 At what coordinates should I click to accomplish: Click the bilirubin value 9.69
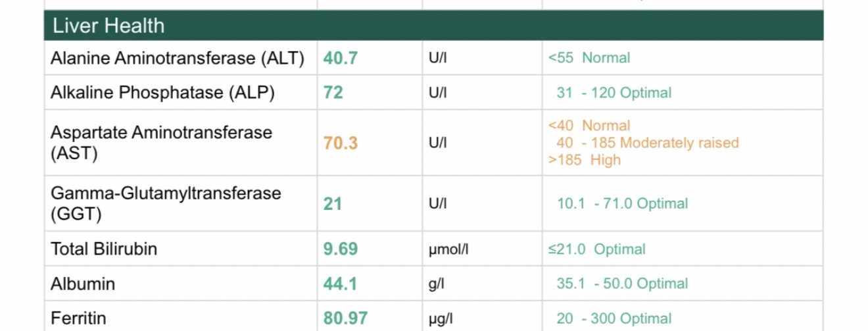340,249
